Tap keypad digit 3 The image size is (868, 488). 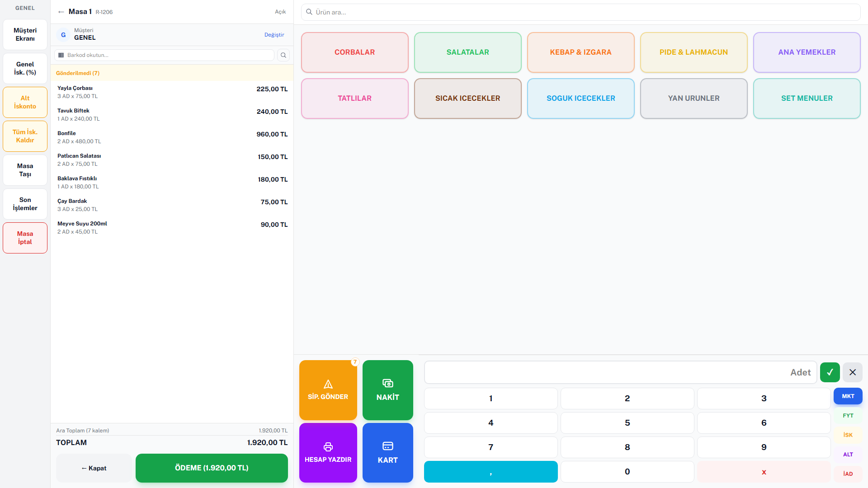point(764,399)
